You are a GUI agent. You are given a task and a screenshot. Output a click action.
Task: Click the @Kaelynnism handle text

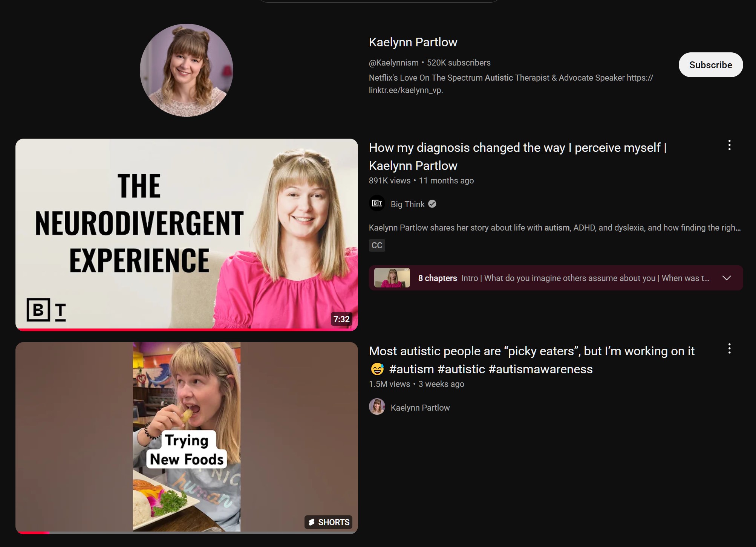393,63
